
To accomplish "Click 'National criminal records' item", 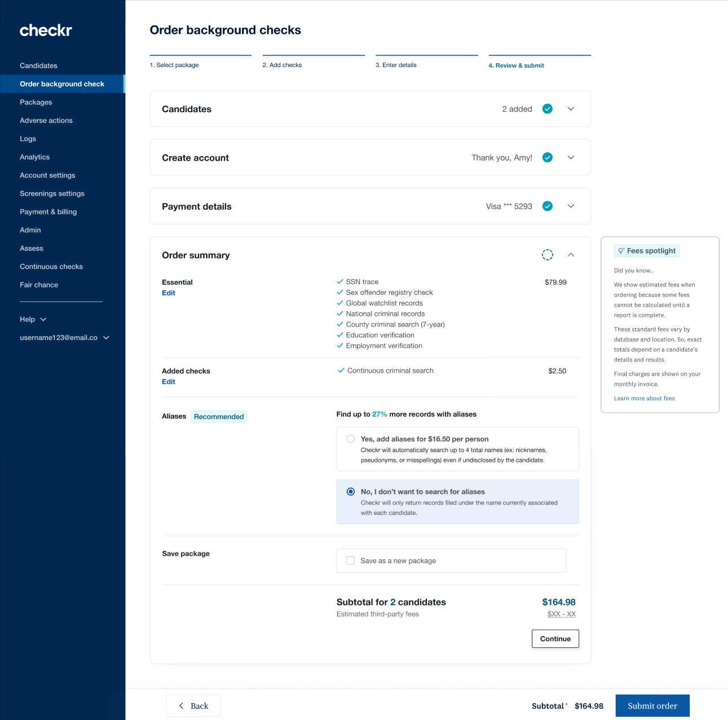I will 386,313.
